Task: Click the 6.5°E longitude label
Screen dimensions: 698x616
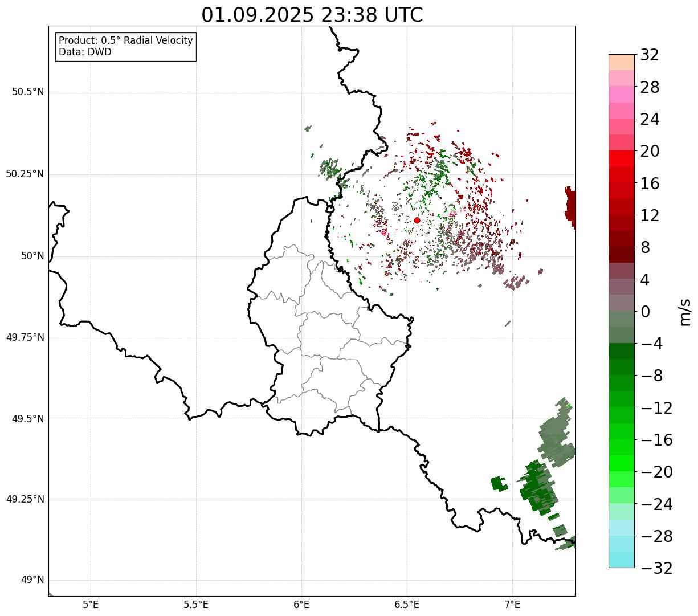Action: [407, 605]
